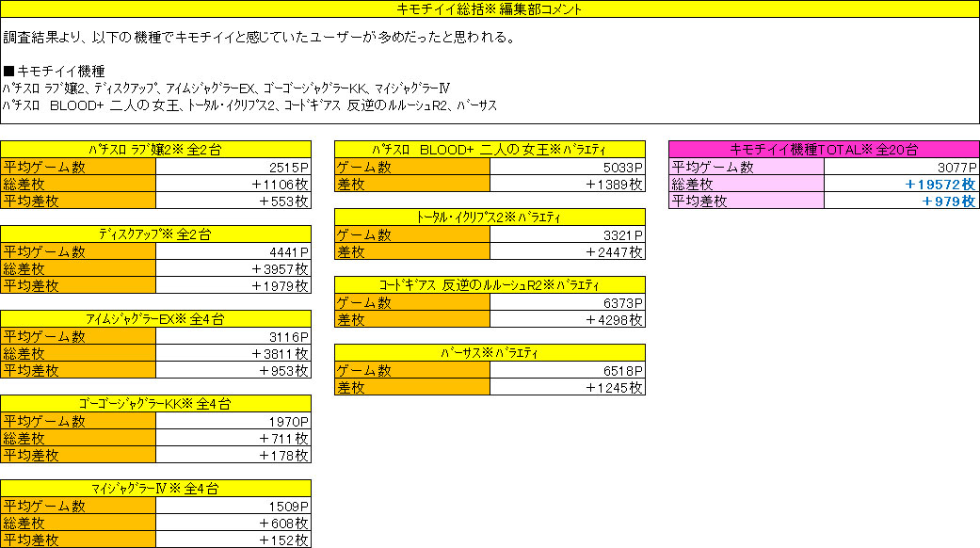Click the 総差枚 label in TOTAL table

pos(747,184)
